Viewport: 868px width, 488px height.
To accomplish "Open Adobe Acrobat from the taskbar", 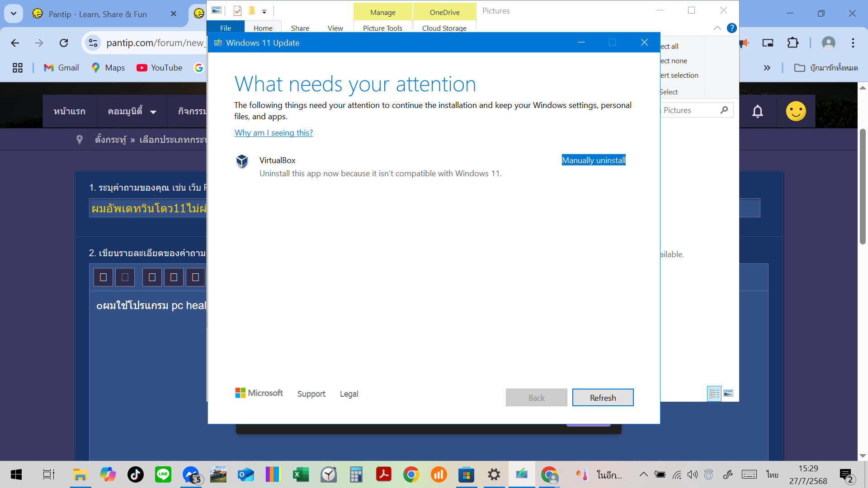I will pyautogui.click(x=384, y=474).
